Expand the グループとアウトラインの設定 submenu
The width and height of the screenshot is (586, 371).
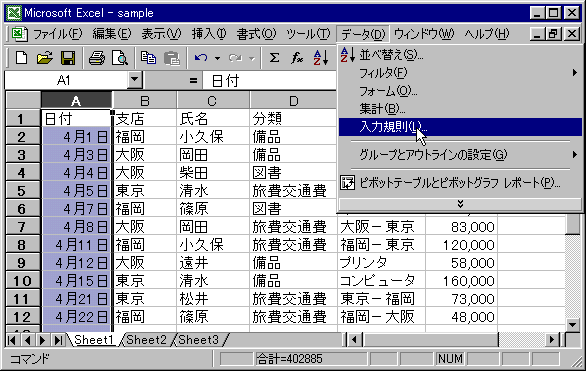point(574,154)
